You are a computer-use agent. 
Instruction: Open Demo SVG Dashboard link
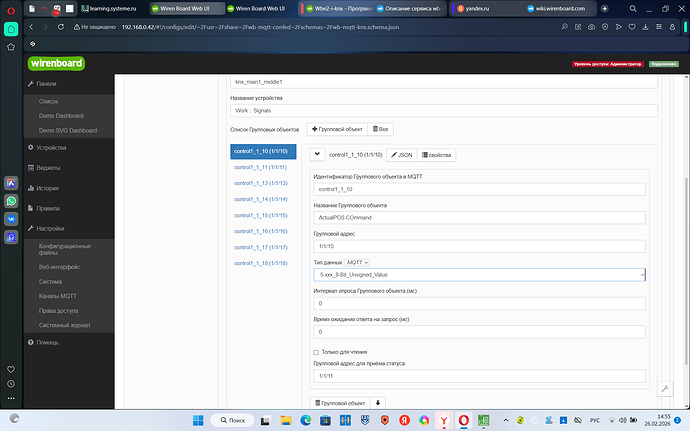click(68, 130)
